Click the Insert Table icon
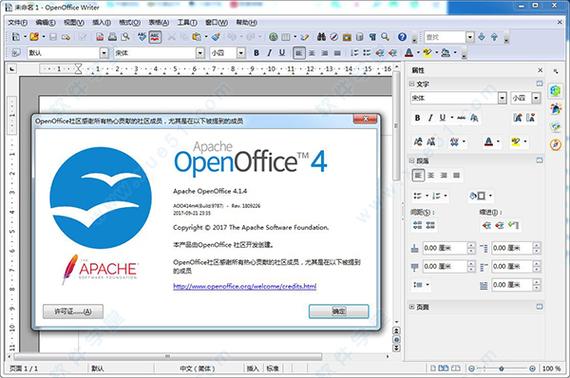 click(x=286, y=37)
